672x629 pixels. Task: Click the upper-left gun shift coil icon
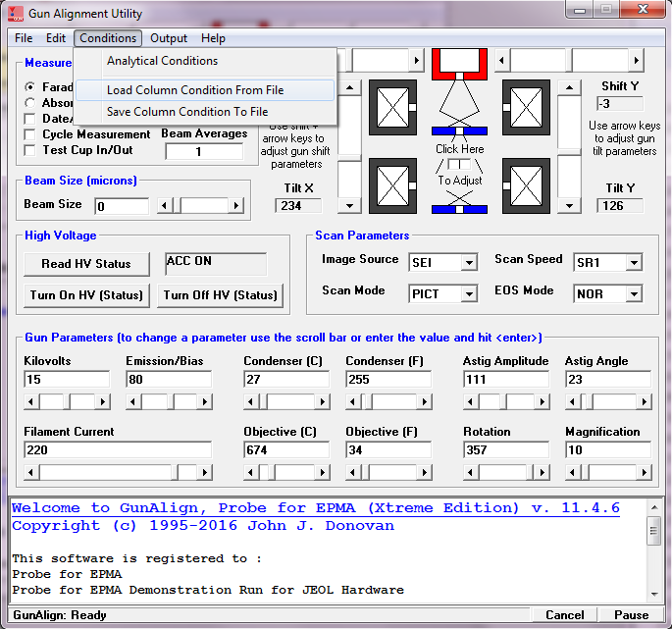coord(392,106)
